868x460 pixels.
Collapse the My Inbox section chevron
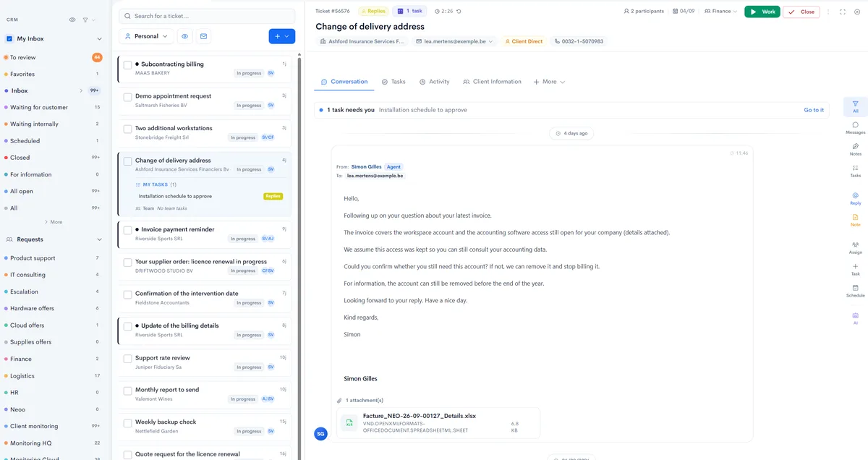click(99, 39)
